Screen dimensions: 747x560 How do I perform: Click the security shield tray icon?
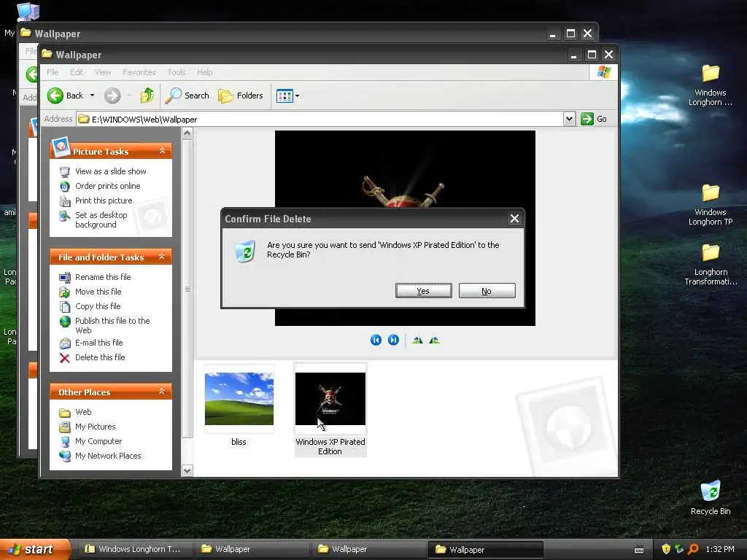pyautogui.click(x=666, y=549)
